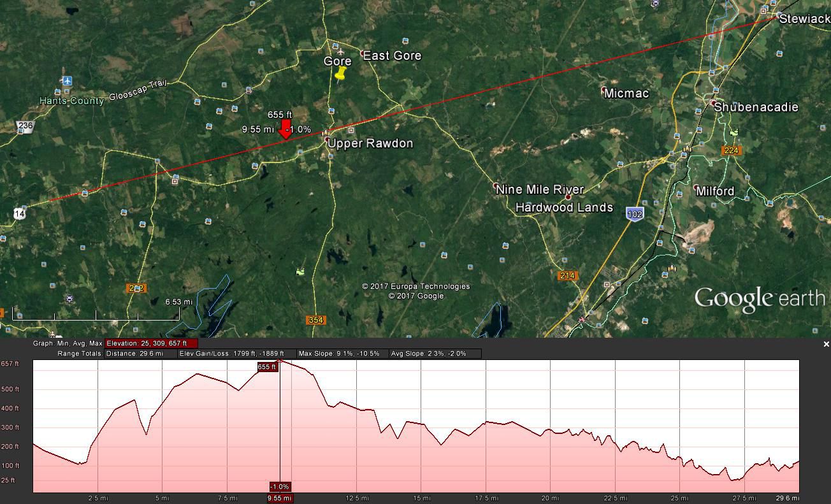Click the Route 354 road shield

pos(315,320)
